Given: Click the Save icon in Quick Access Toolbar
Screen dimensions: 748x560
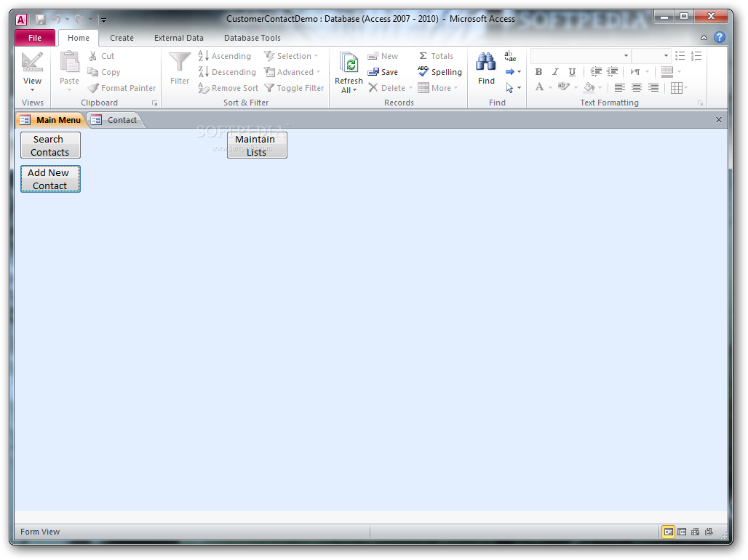Looking at the screenshot, I should pyautogui.click(x=41, y=20).
